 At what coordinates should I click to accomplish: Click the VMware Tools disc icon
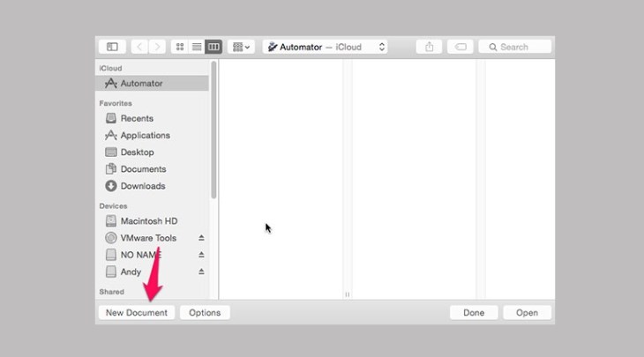pos(111,238)
